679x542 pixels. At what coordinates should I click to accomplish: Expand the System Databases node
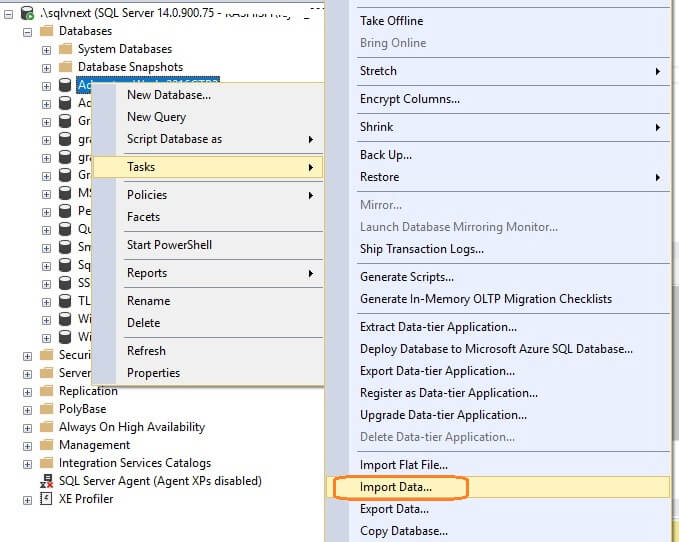46,49
